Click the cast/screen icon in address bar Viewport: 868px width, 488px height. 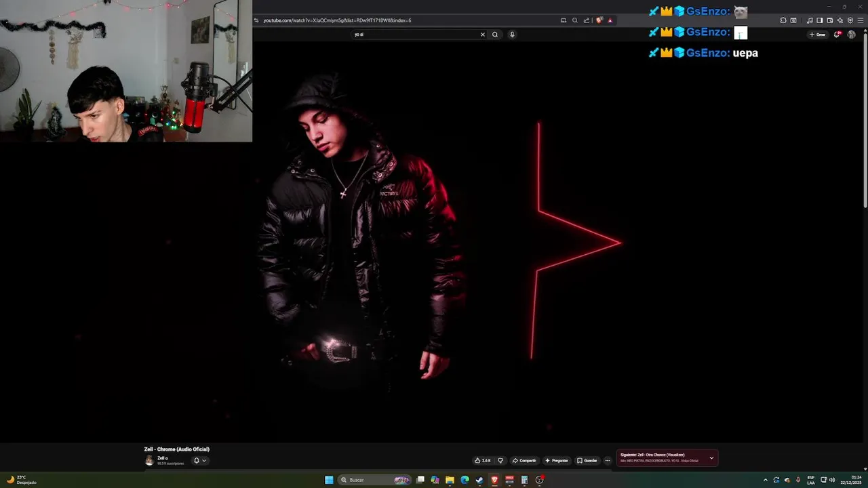point(564,20)
